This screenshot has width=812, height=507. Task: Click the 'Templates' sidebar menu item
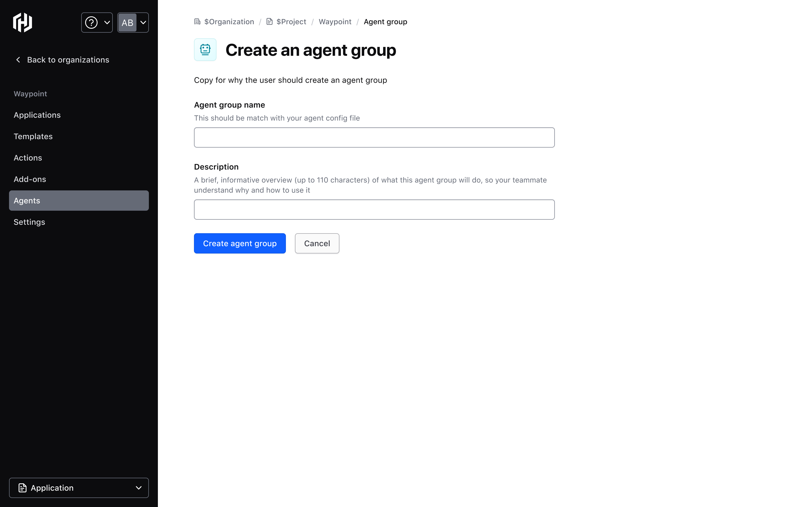point(33,136)
